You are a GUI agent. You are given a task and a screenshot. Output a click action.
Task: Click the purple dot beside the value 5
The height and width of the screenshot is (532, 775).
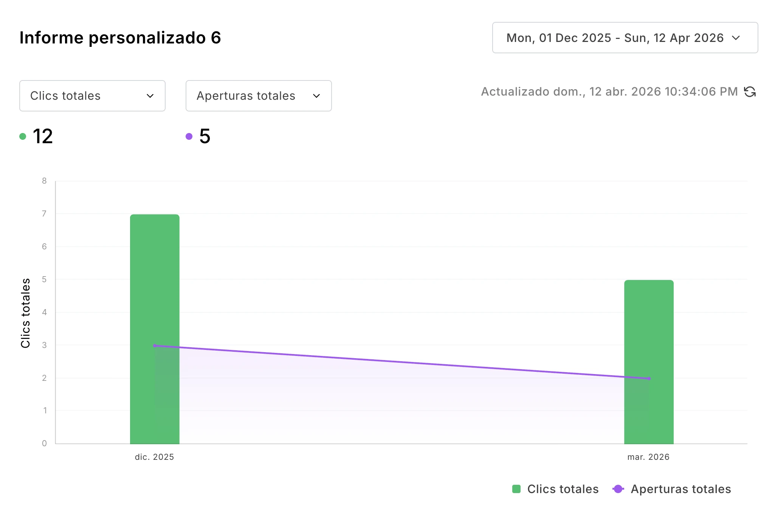tap(189, 136)
